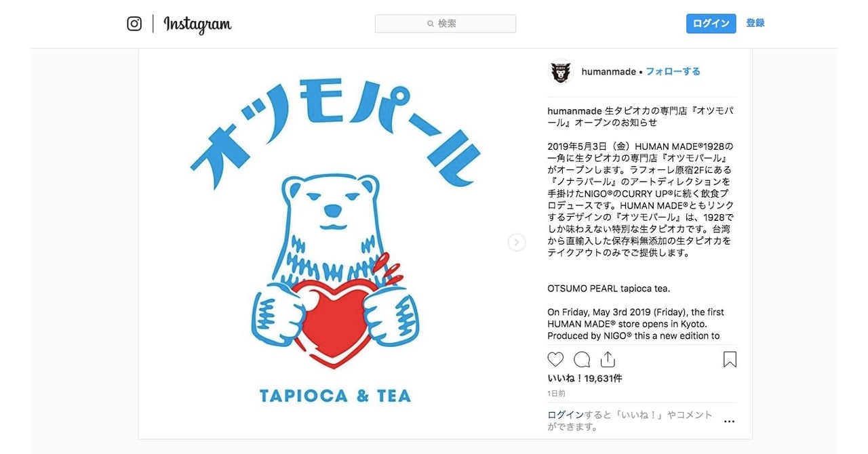Open the humanmade profile avatar
Viewport: 868px width, 454px height.
tap(561, 72)
